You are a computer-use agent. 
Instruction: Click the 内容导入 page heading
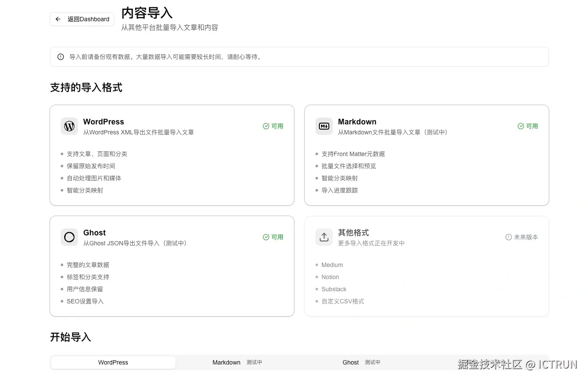[x=147, y=13]
